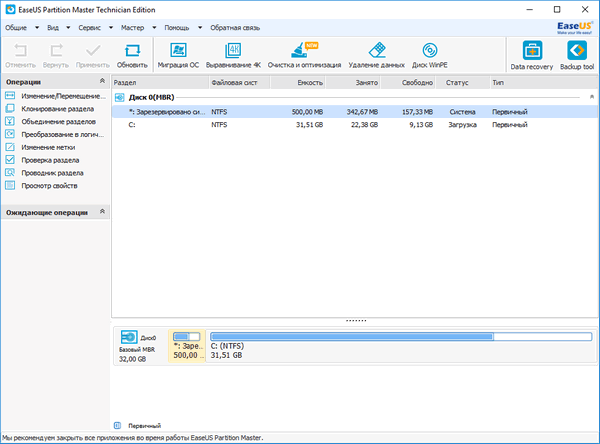Image resolution: width=600 pixels, height=444 pixels.
Task: Launch Миграция ОС tool
Action: tap(178, 50)
